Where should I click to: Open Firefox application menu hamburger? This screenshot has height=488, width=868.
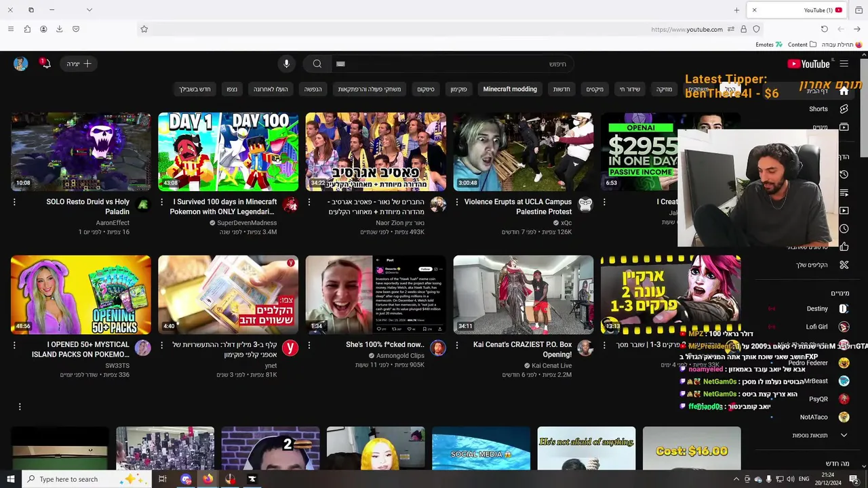[x=10, y=29]
